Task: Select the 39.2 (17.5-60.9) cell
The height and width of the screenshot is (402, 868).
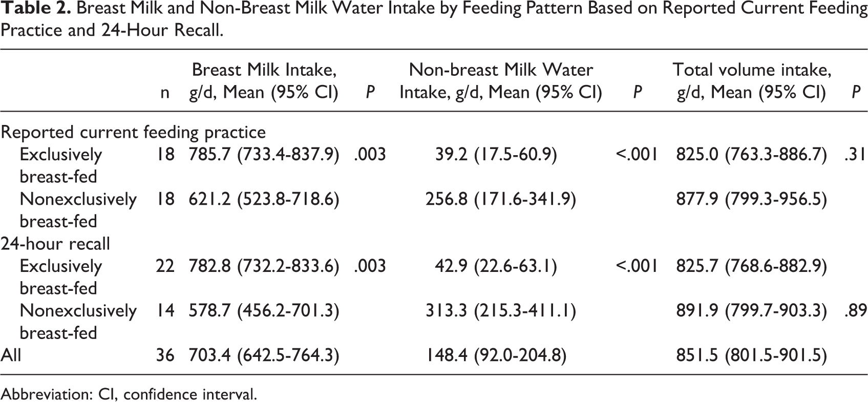Action: [496, 155]
